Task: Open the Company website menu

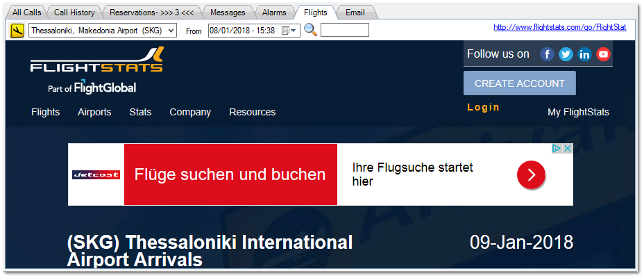Action: [x=190, y=112]
